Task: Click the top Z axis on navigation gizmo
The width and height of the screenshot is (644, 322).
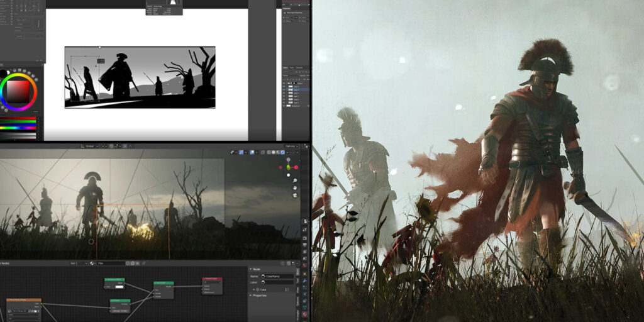Action: click(x=288, y=159)
